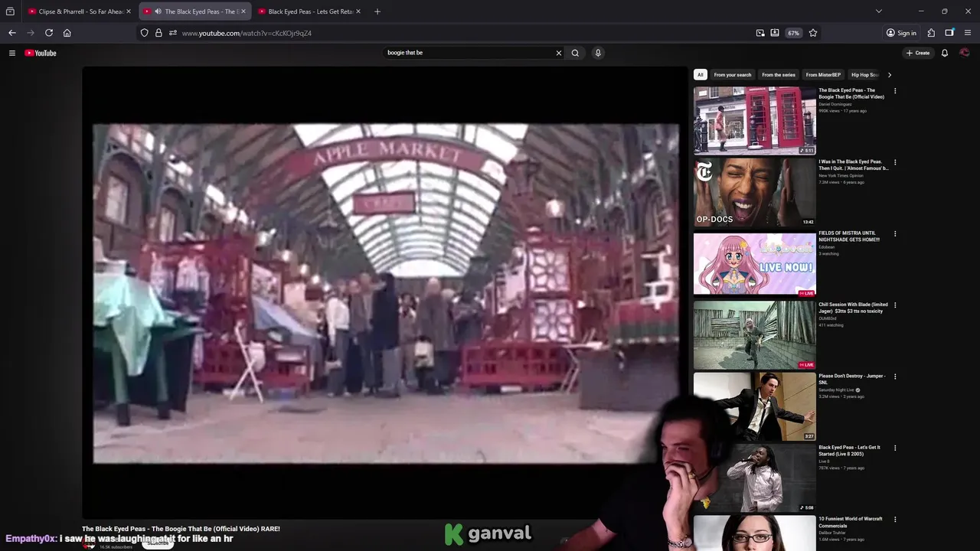More options for Boogie That Be video

[x=895, y=91]
